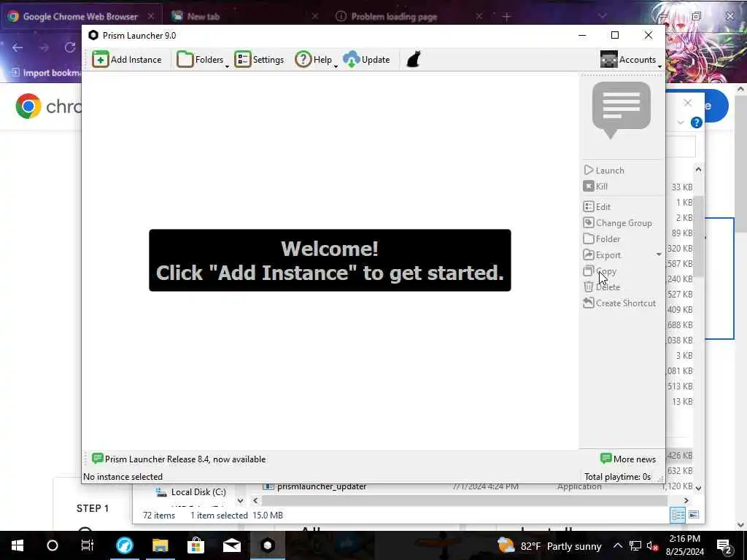747x560 pixels.
Task: Open the notification center icon
Action: (x=724, y=545)
